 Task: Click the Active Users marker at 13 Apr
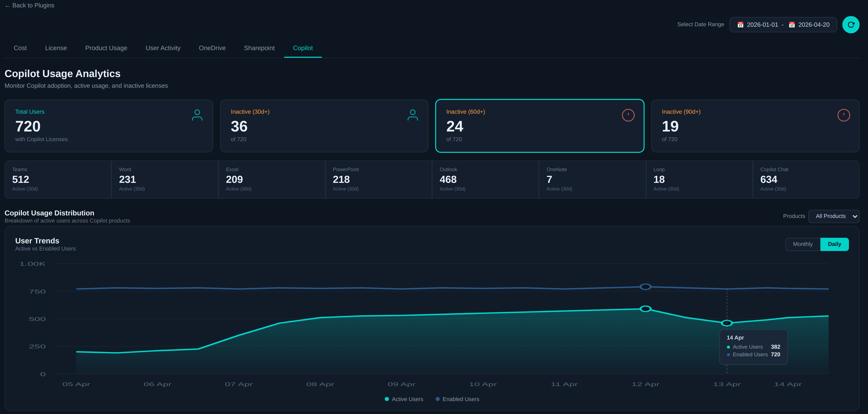pos(727,323)
